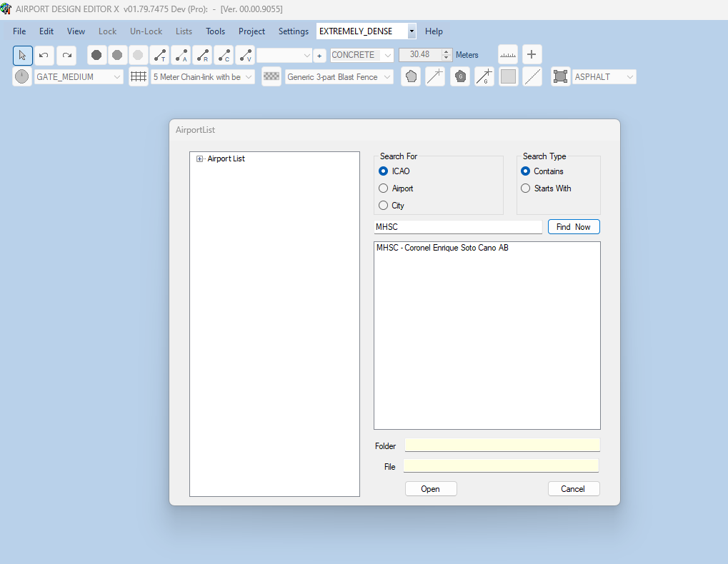This screenshot has width=728, height=564.
Task: Increase the 30.48 meters width stepper
Action: pos(447,52)
